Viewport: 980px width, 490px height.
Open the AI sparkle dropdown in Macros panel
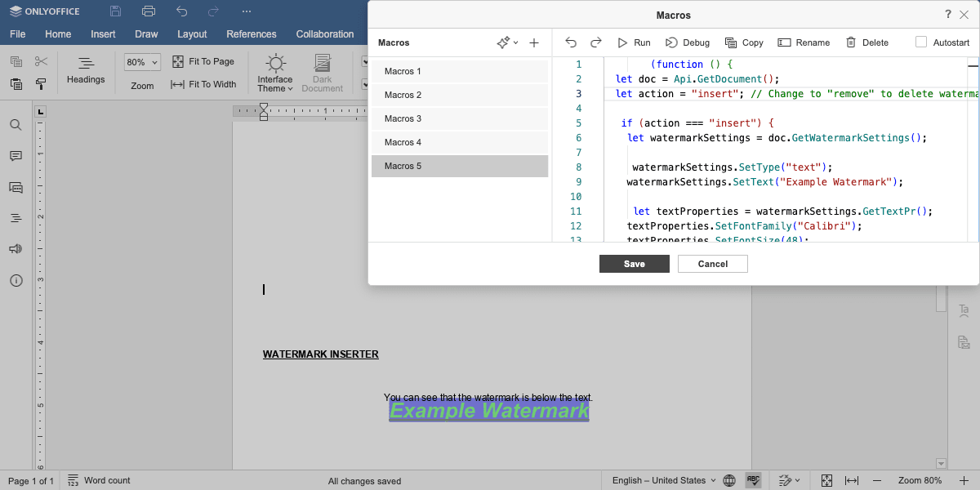pyautogui.click(x=507, y=42)
